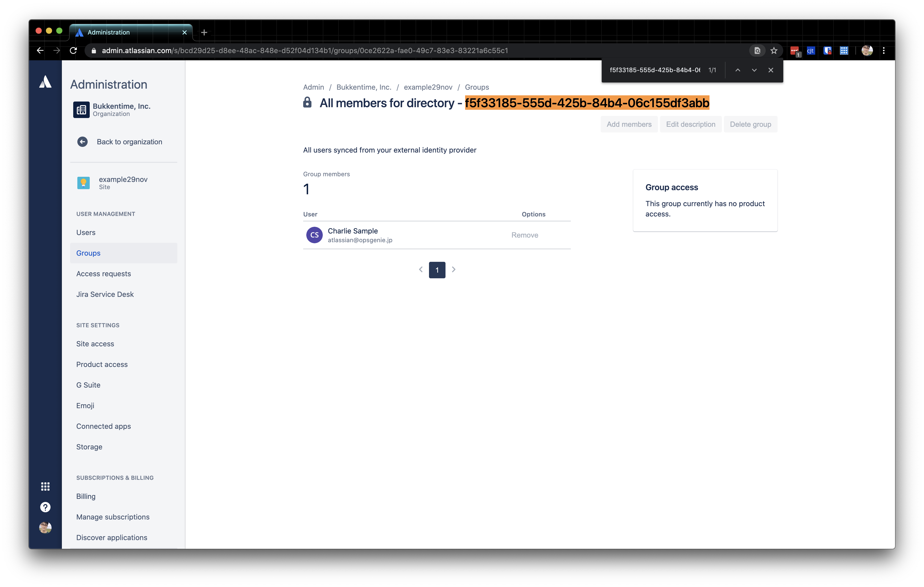This screenshot has height=587, width=924.
Task: Close the Administration browser tab
Action: 185,32
